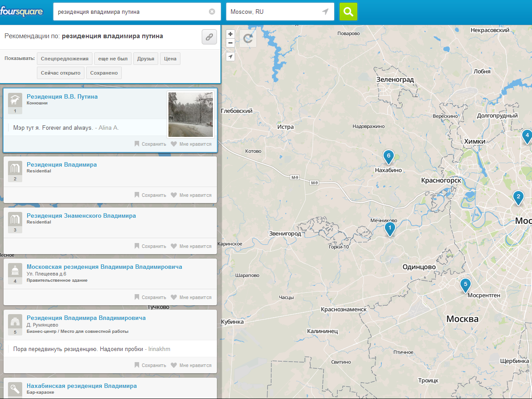The height and width of the screenshot is (399, 532).
Task: Refresh the search in this map area
Action: click(248, 39)
